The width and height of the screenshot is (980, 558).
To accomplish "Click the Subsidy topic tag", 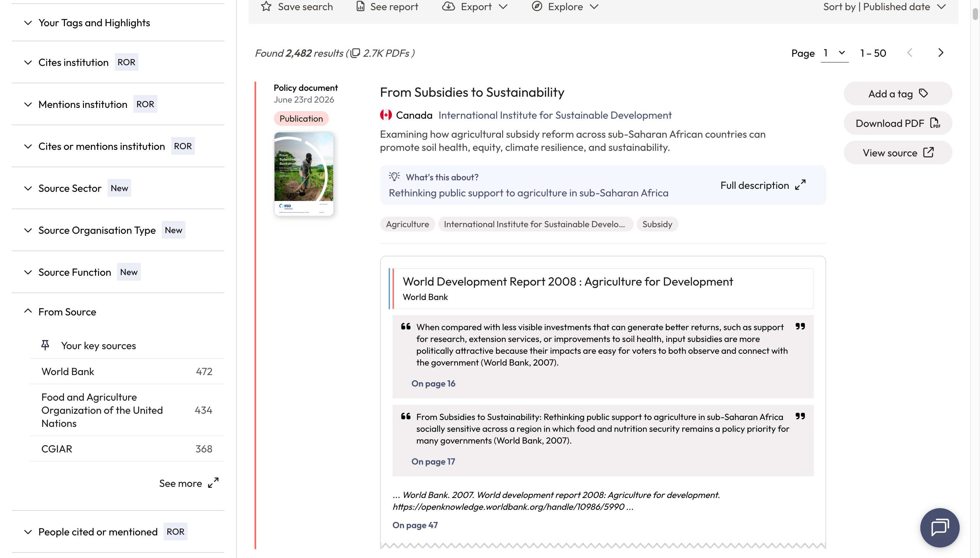I will click(x=657, y=224).
